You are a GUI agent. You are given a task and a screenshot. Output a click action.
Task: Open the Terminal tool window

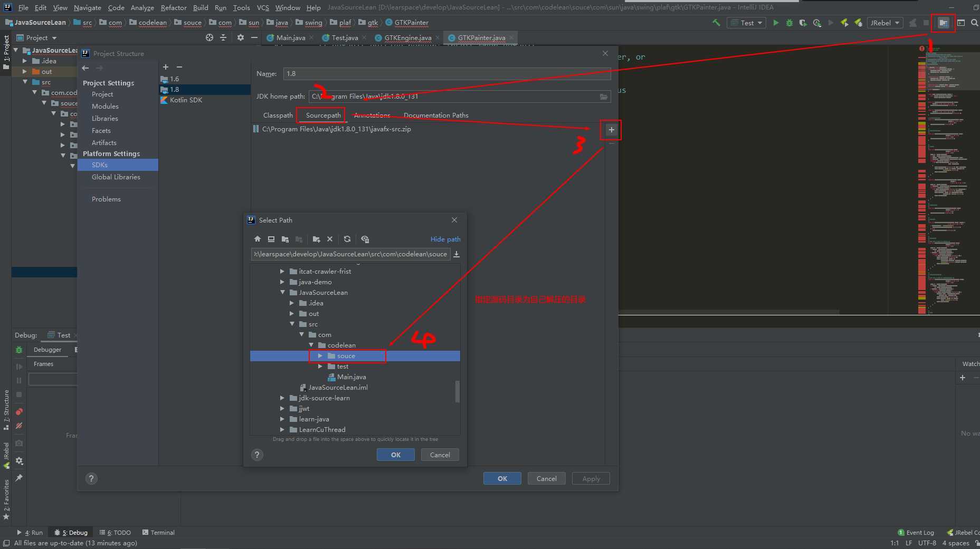(x=158, y=533)
